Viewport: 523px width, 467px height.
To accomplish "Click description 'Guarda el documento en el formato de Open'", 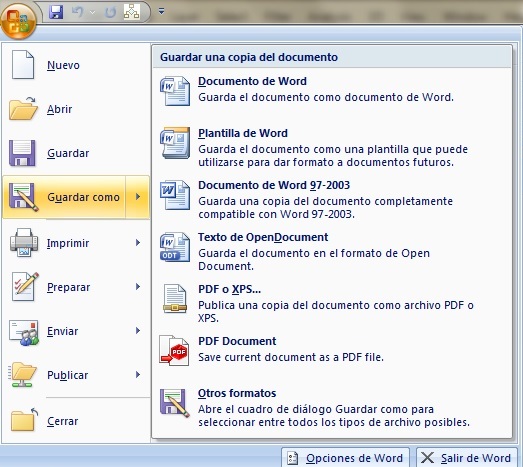I will pyautogui.click(x=314, y=253).
